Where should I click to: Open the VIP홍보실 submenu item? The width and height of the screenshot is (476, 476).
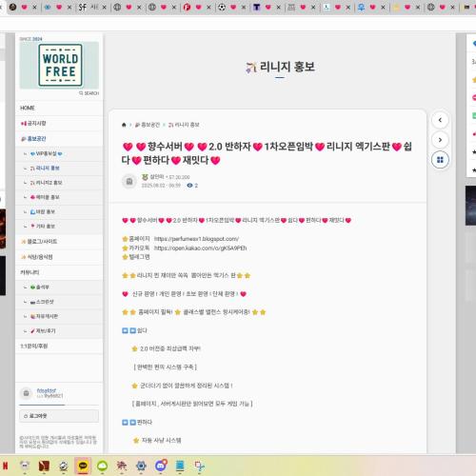(46, 153)
